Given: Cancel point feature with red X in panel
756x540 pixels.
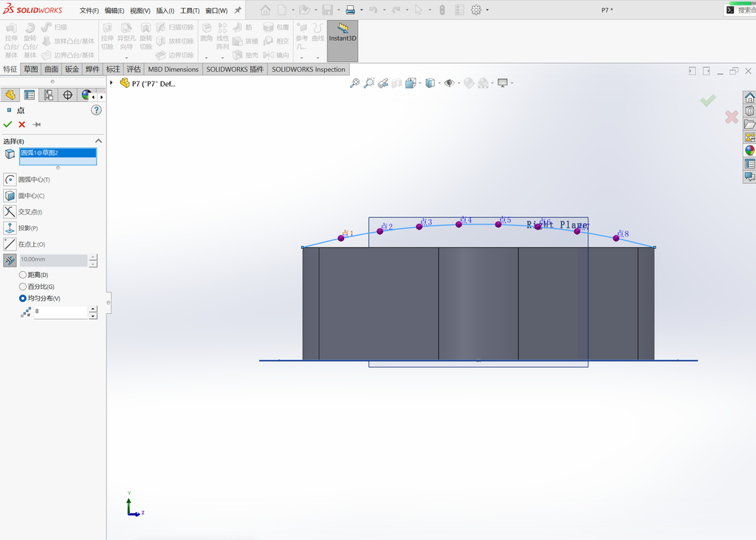Looking at the screenshot, I should [x=21, y=125].
